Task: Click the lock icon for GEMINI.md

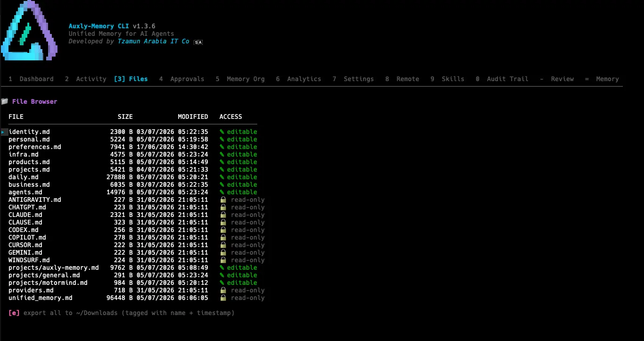Action: 223,252
